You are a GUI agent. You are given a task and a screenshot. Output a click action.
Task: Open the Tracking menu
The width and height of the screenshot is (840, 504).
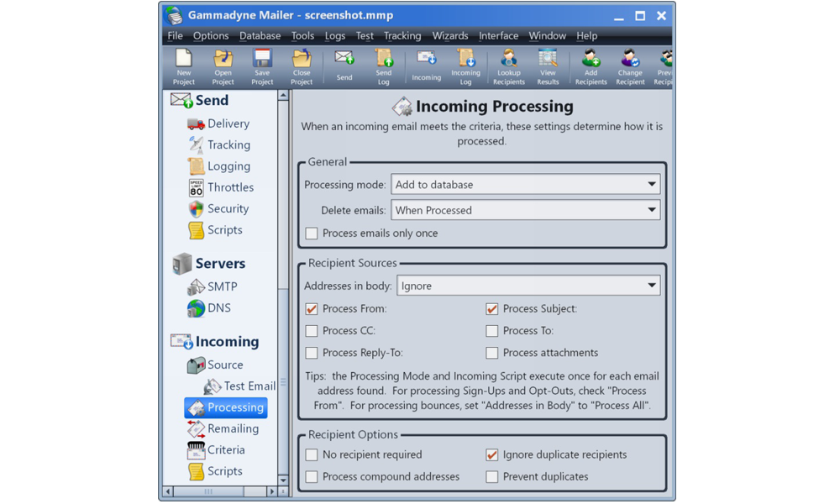point(402,36)
